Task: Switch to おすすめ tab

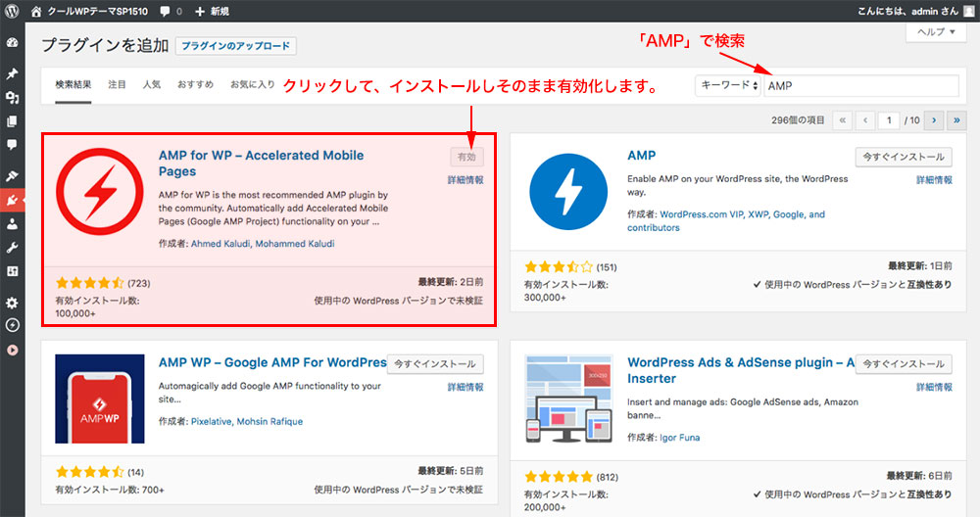Action: point(195,84)
